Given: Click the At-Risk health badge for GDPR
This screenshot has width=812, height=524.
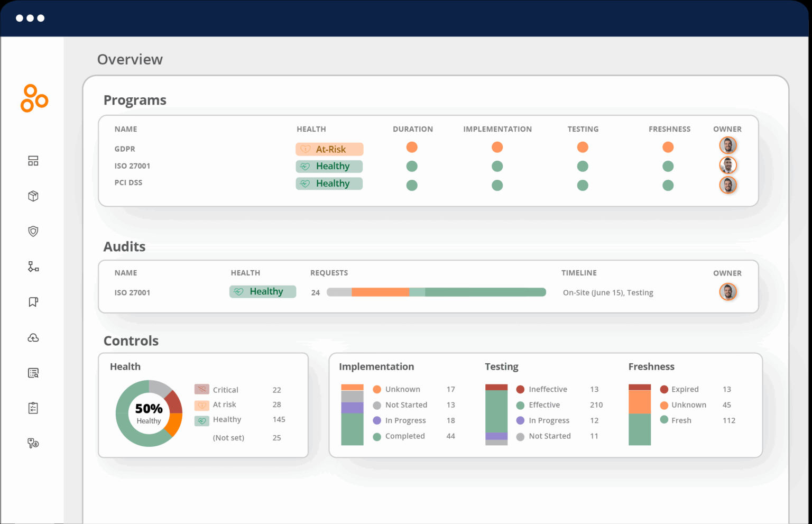Looking at the screenshot, I should coord(329,149).
